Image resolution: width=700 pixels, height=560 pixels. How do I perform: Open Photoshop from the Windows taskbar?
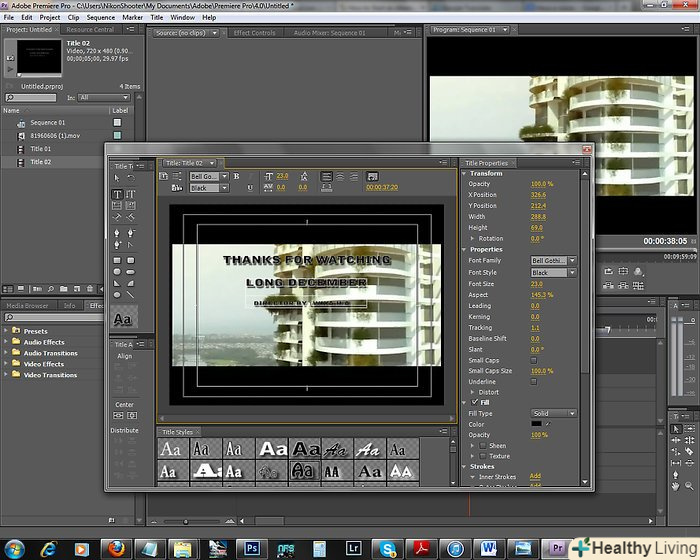(x=254, y=548)
